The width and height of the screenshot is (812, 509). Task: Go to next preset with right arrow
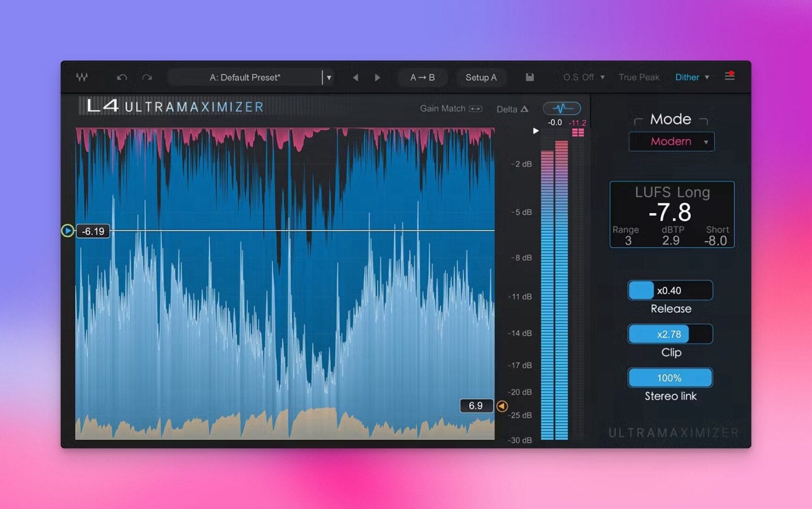pos(377,78)
